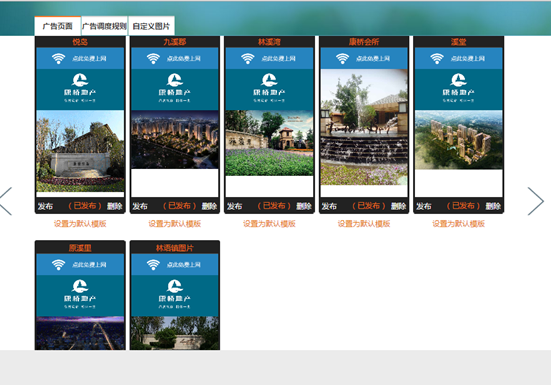Screen dimensions: 551x385
Task: Click the left arrow to show previous templates
Action: pyautogui.click(x=6, y=201)
